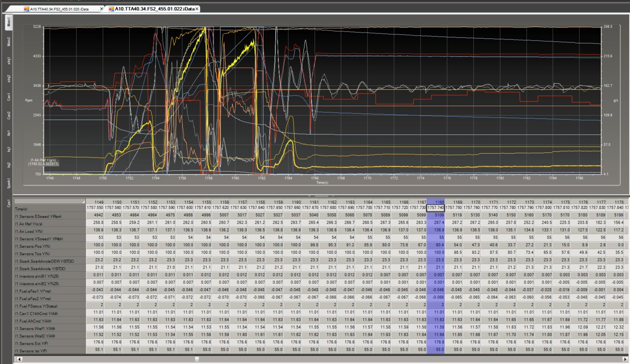Select the I1.Can1.C1AfrCmd.Y(Afr) row header
The height and width of the screenshot is (364, 630).
[51, 312]
